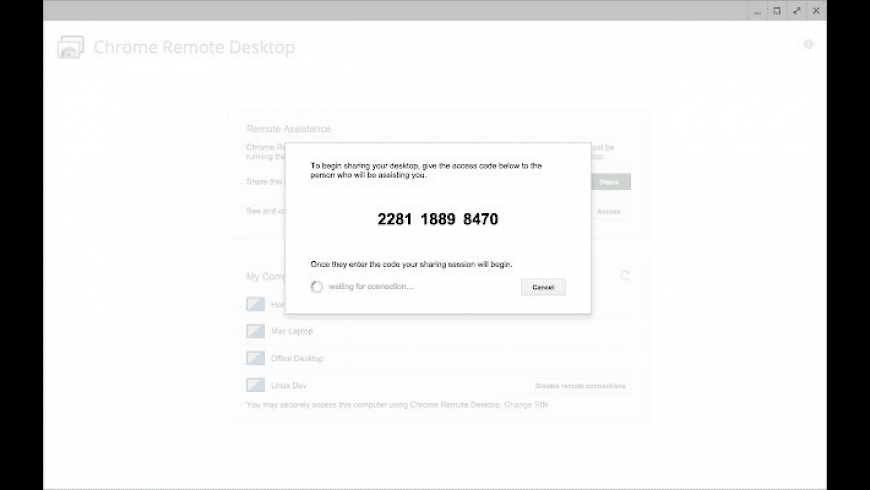
Task: Open the Change PIN link
Action: [525, 405]
